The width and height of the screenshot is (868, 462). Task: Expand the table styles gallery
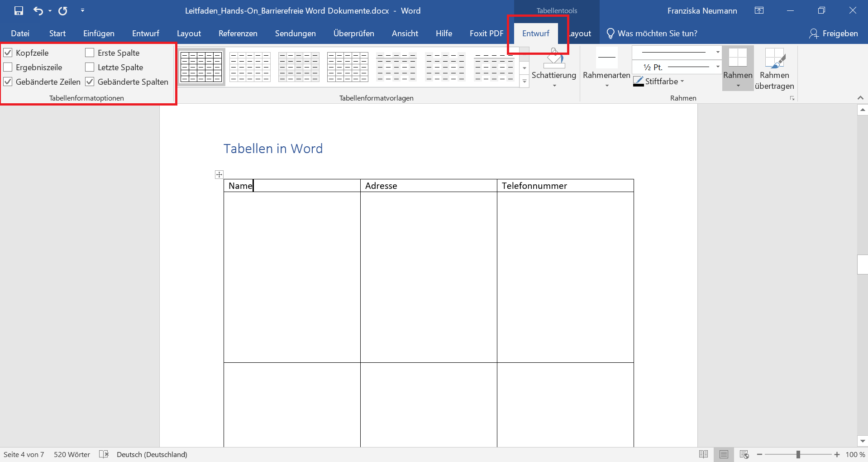click(x=525, y=82)
